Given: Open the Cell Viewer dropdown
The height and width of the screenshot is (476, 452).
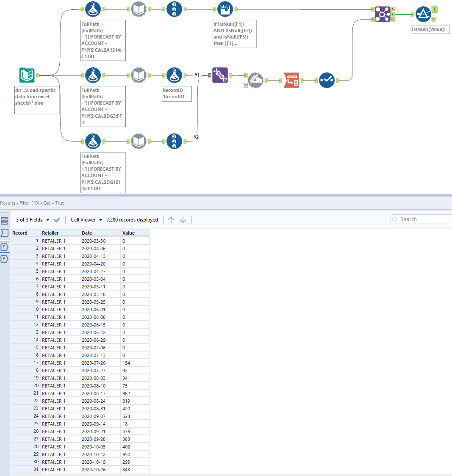Looking at the screenshot, I should click(86, 219).
